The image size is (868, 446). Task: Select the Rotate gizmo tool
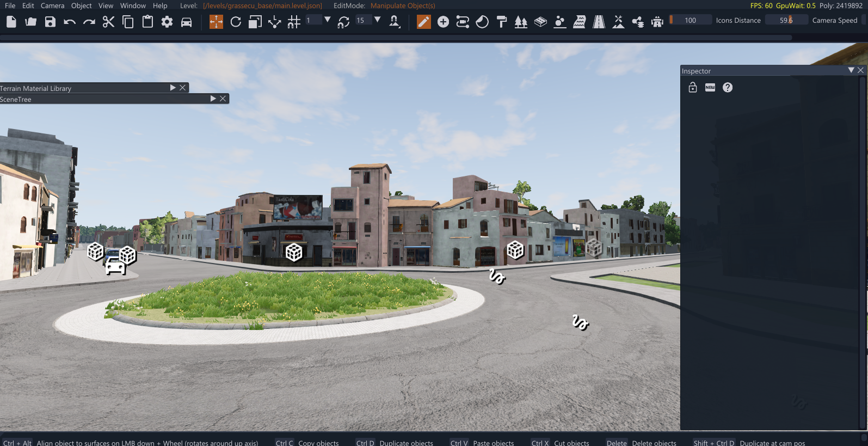tap(236, 22)
